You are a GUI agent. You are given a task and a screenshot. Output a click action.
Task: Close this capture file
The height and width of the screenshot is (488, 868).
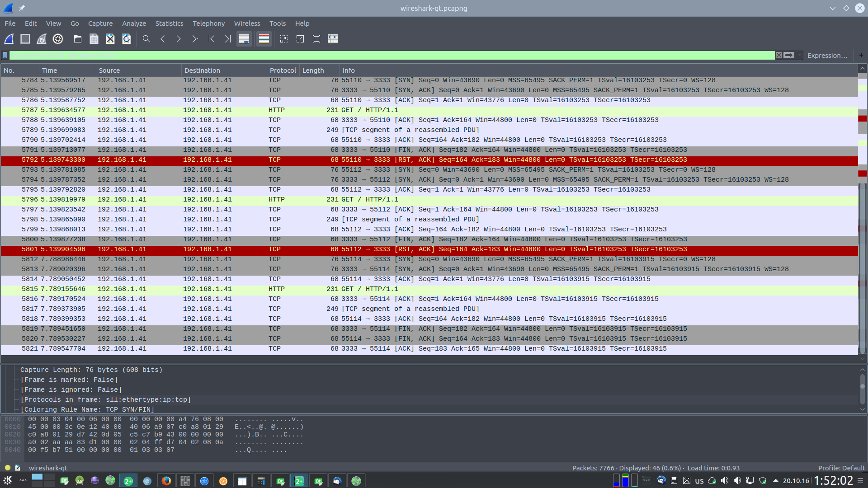pos(110,39)
